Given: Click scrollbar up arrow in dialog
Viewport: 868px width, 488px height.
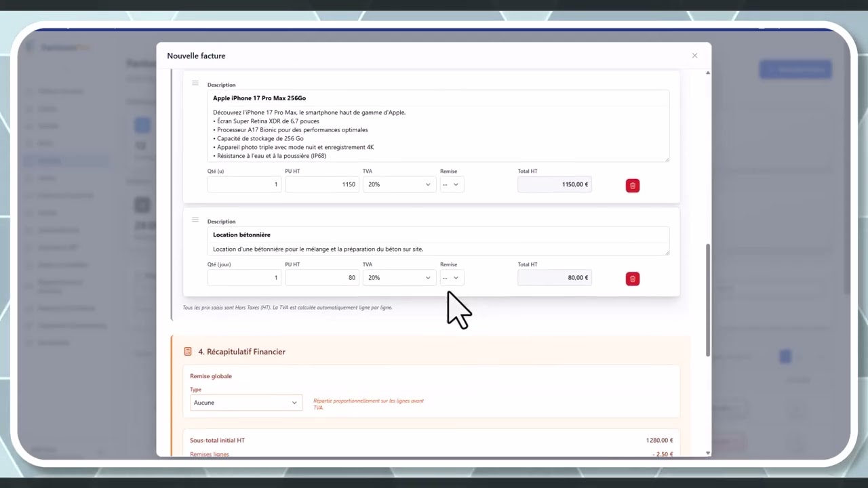Looking at the screenshot, I should click(x=708, y=73).
